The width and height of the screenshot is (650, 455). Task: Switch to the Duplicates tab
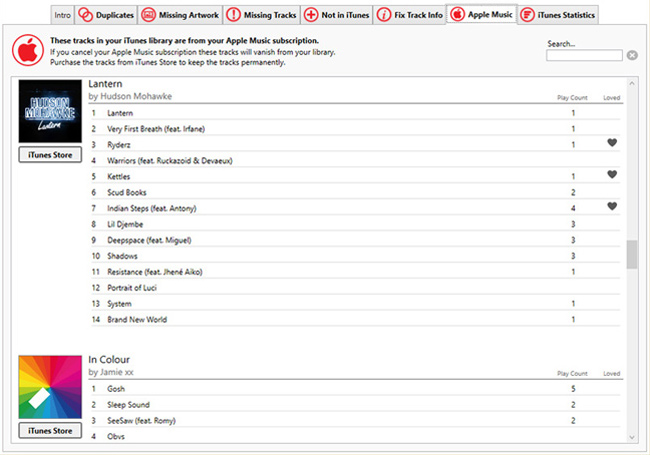click(106, 15)
